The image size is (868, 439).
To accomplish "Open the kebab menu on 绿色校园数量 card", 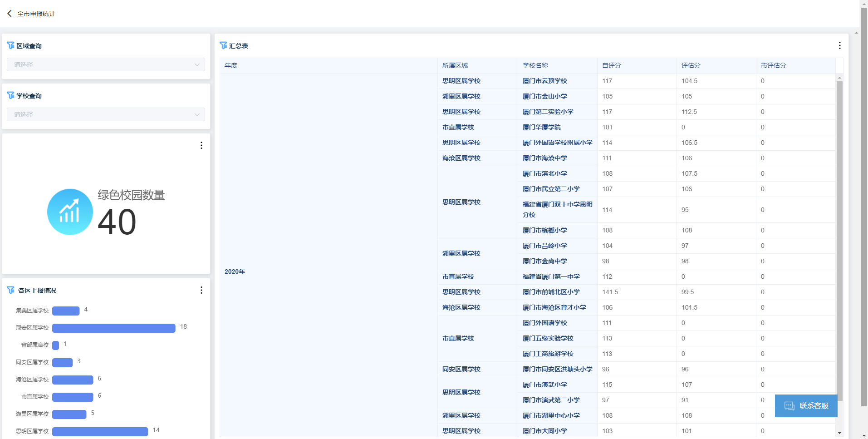I will point(201,145).
